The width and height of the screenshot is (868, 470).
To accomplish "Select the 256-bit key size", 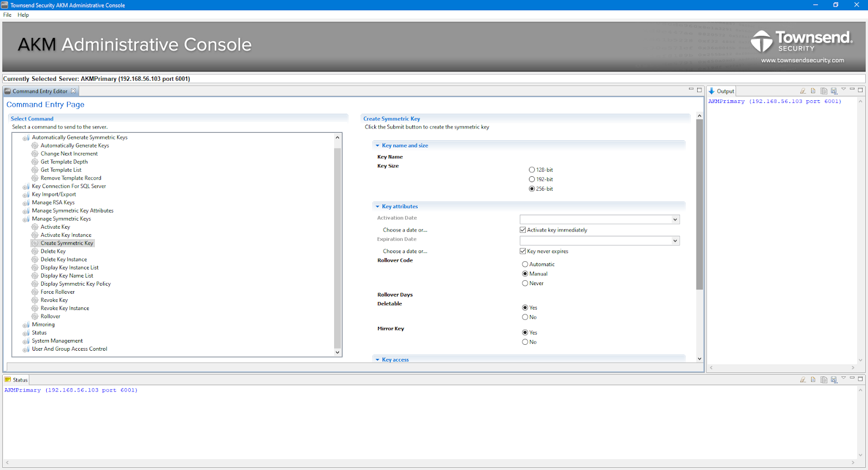I will 532,189.
